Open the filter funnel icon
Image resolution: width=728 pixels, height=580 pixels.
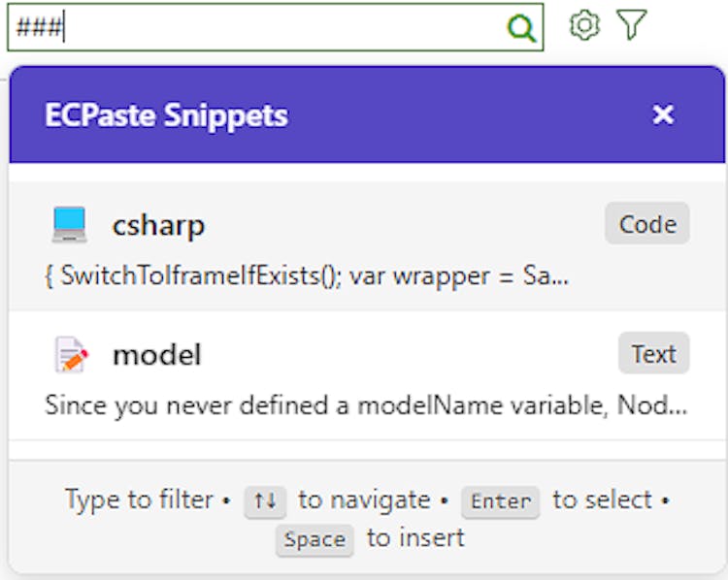tap(631, 24)
